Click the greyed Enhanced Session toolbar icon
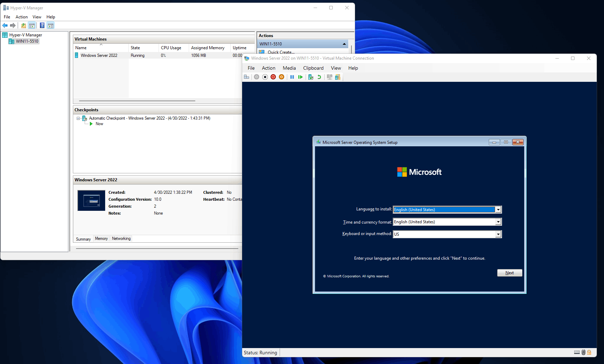604x364 pixels. coord(330,77)
